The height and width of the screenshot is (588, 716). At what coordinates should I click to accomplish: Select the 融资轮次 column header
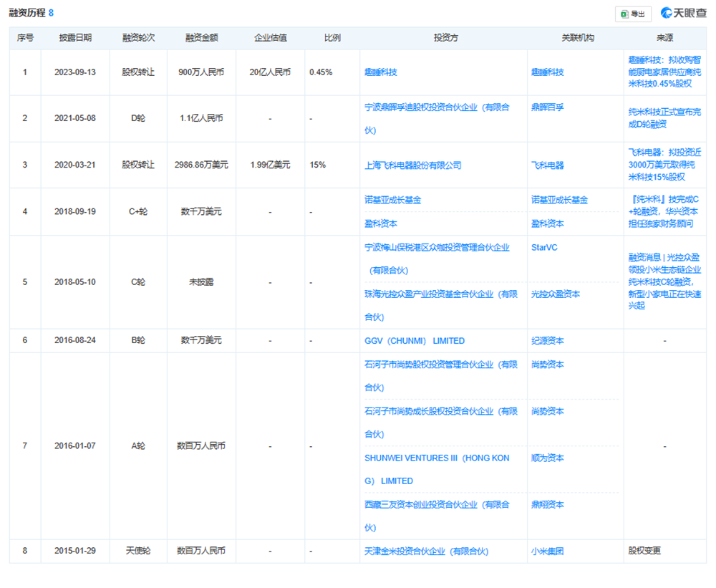(x=138, y=38)
